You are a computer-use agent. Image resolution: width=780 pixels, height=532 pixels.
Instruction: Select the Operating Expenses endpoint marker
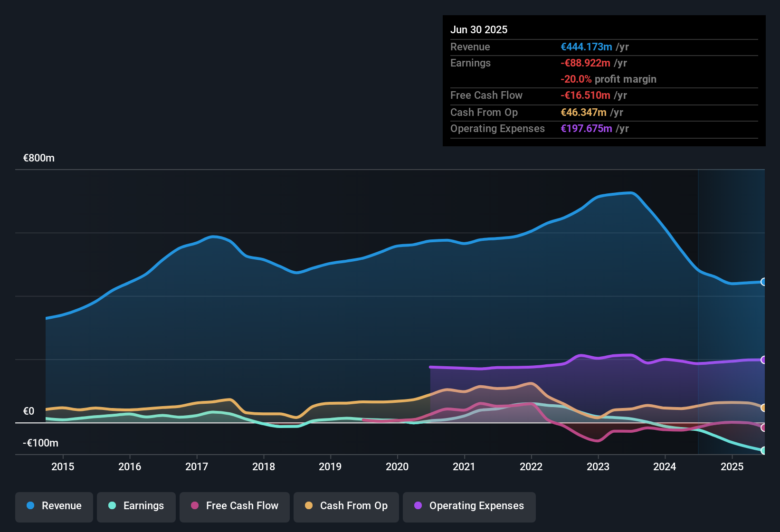pyautogui.click(x=763, y=360)
